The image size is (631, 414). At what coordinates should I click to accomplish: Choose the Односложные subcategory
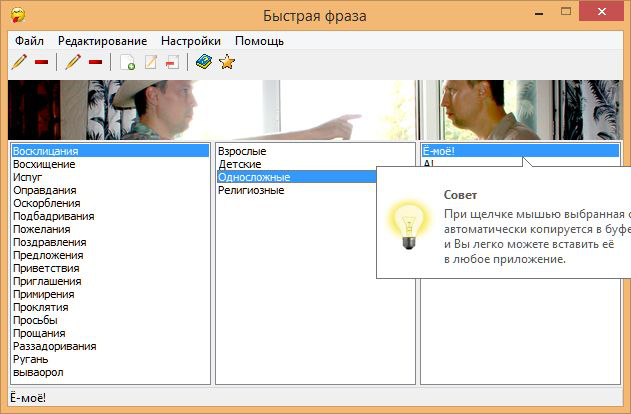[297, 177]
